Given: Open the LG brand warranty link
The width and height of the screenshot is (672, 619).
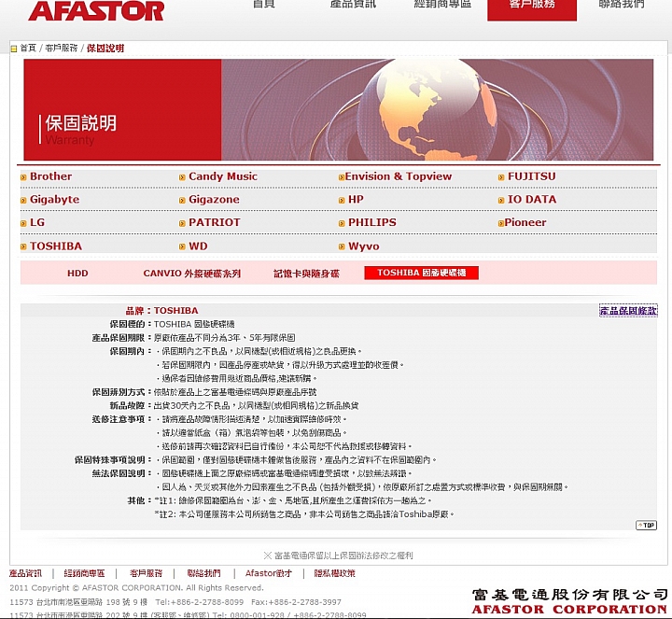Looking at the screenshot, I should [37, 222].
